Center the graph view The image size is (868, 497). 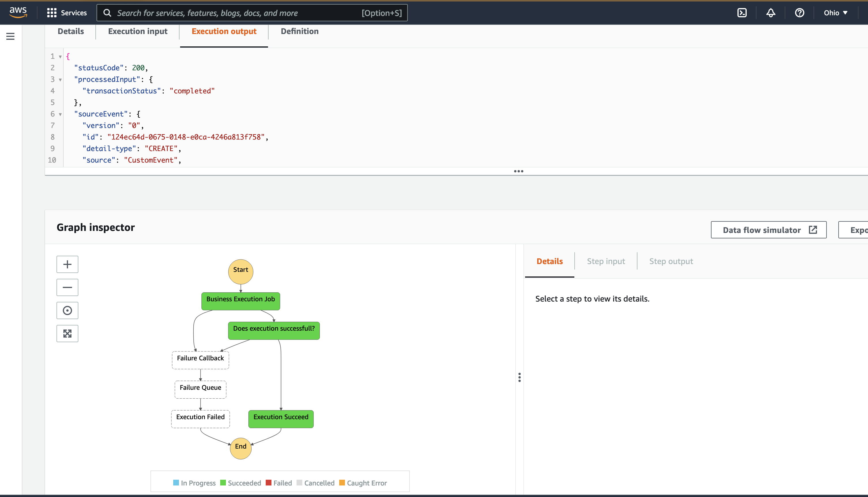67,310
